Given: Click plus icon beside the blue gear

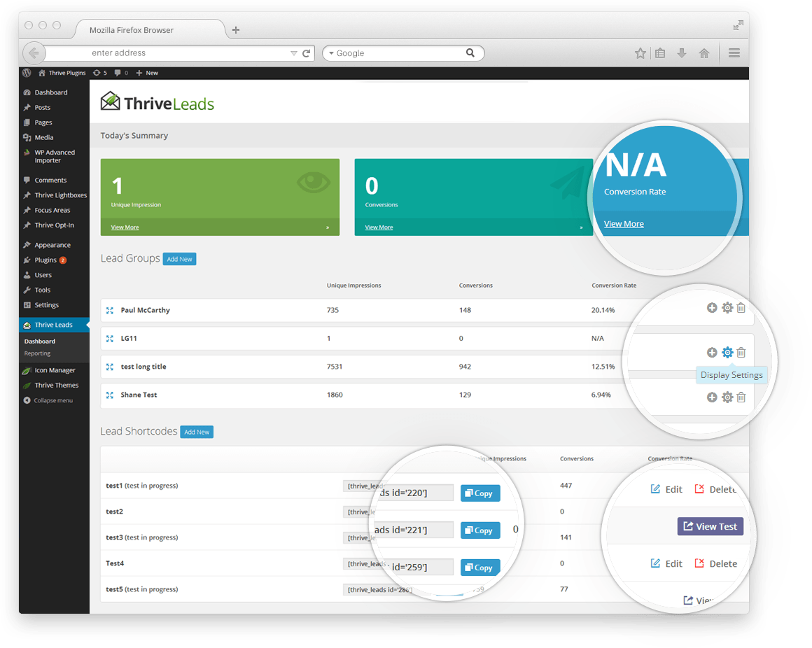Looking at the screenshot, I should point(711,353).
